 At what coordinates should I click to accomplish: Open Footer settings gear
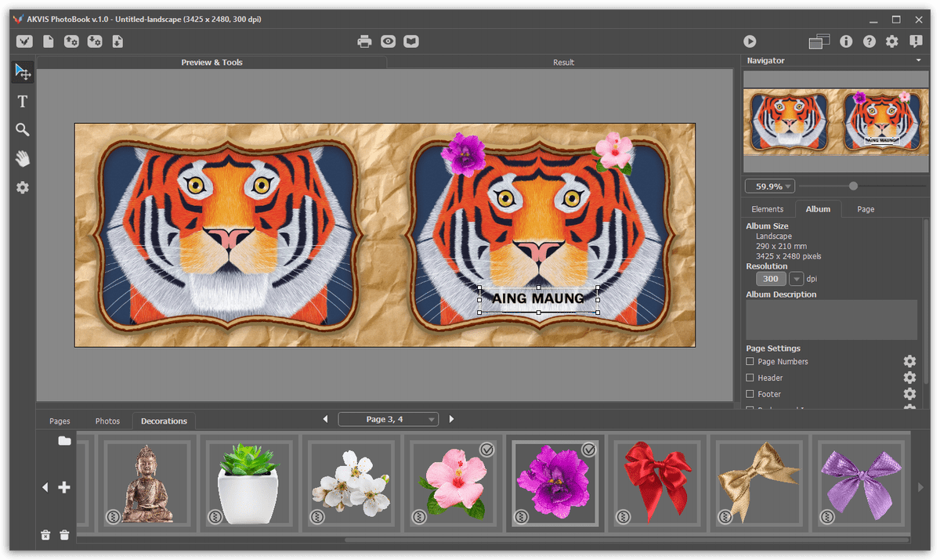click(909, 394)
